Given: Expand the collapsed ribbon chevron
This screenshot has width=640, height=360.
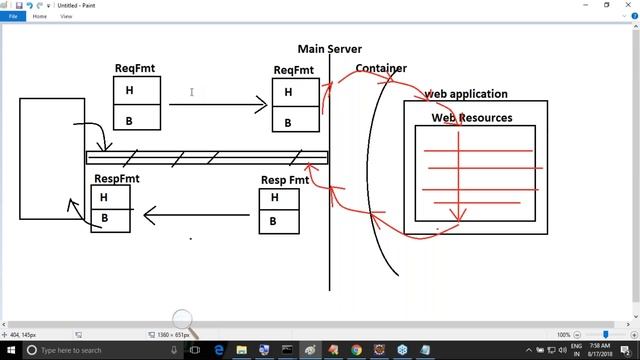Looking at the screenshot, I should click(x=624, y=16).
